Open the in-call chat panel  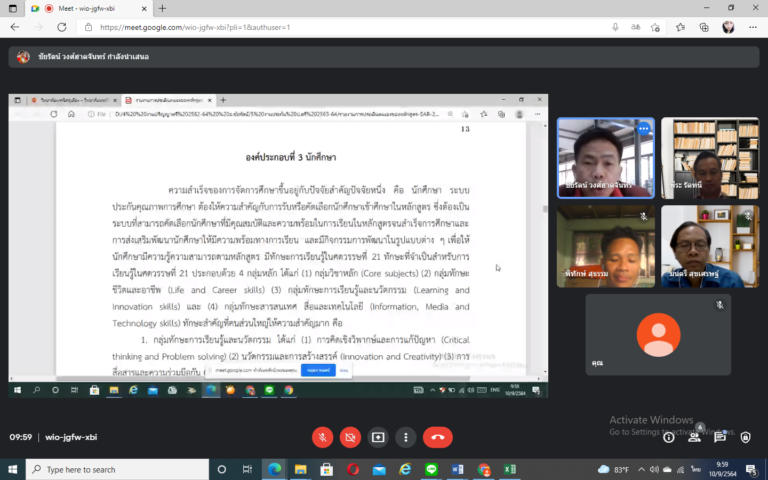point(720,437)
